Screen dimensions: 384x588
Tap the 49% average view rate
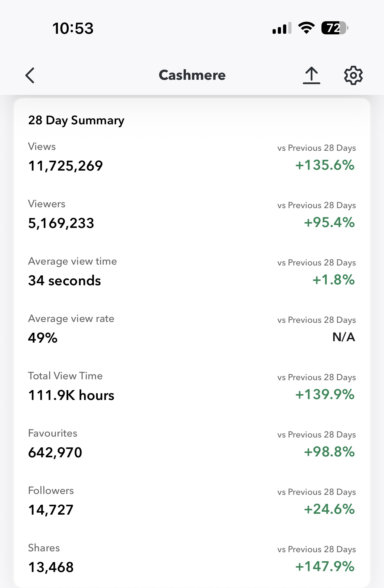point(43,338)
